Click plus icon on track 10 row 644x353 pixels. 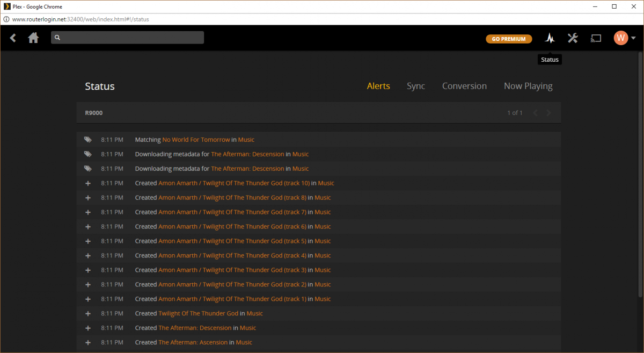(x=87, y=183)
